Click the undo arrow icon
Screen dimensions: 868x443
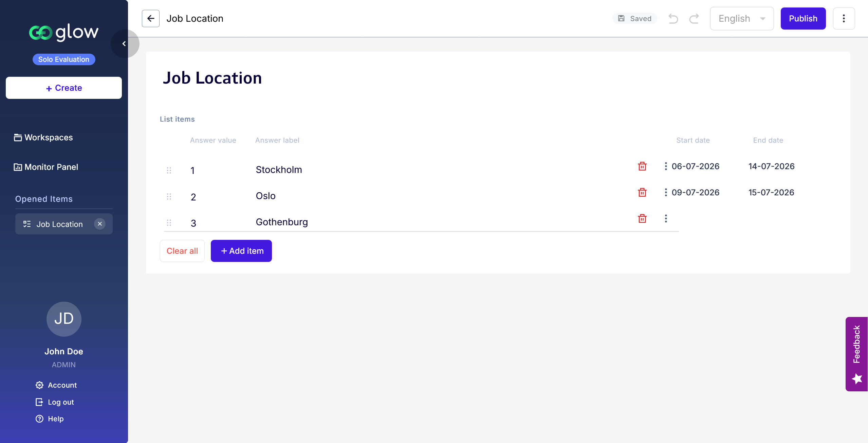click(673, 19)
